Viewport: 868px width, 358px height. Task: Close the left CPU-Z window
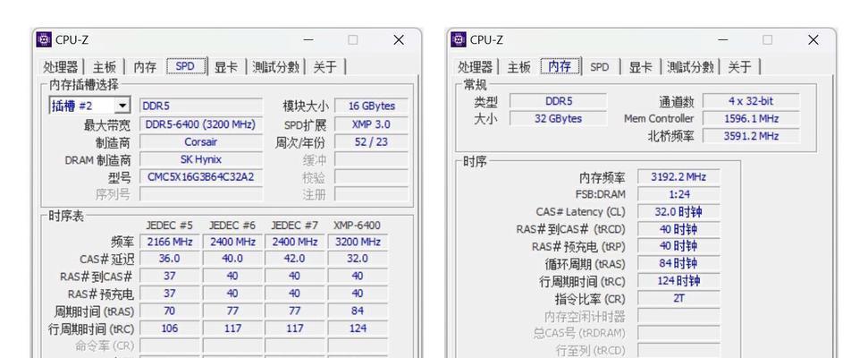(x=399, y=40)
